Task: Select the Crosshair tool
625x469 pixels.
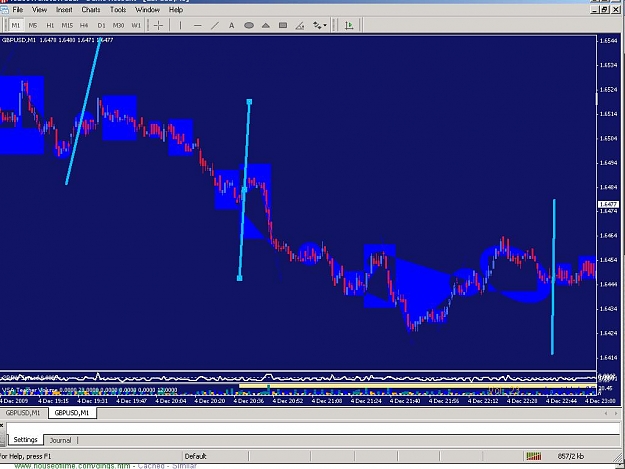Action: (x=158, y=26)
